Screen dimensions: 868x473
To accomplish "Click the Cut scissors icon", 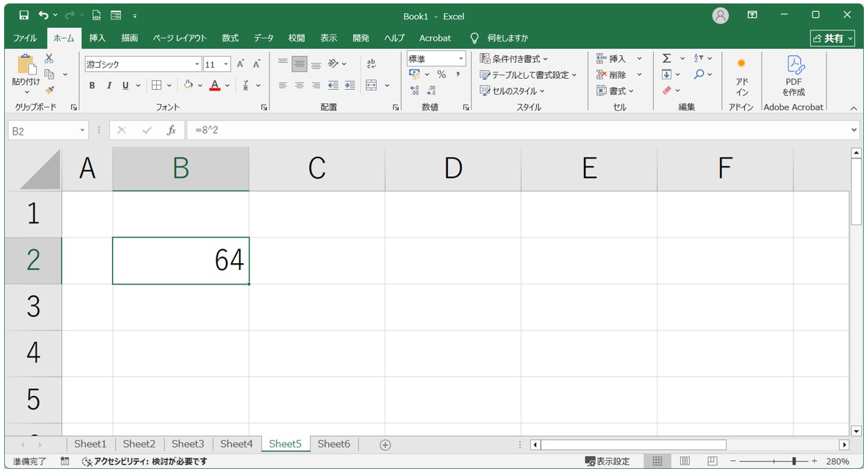I will pyautogui.click(x=49, y=59).
